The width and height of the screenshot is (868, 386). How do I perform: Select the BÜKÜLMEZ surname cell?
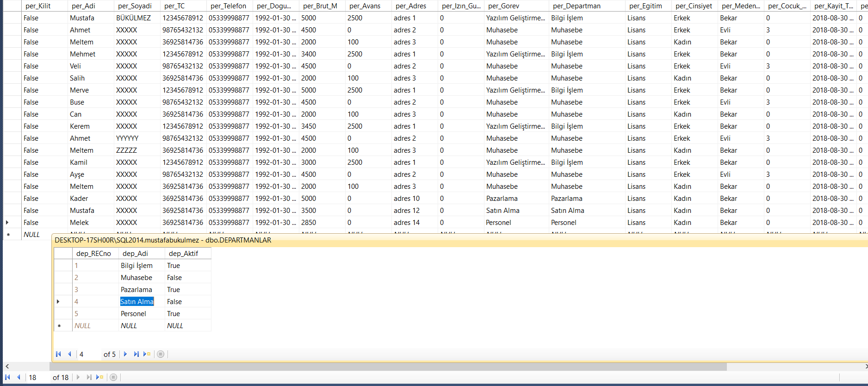(x=134, y=18)
